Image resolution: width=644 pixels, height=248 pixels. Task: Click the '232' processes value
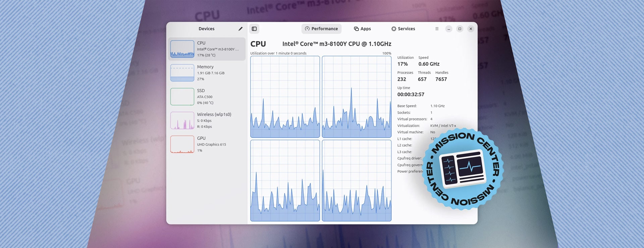[401, 79]
